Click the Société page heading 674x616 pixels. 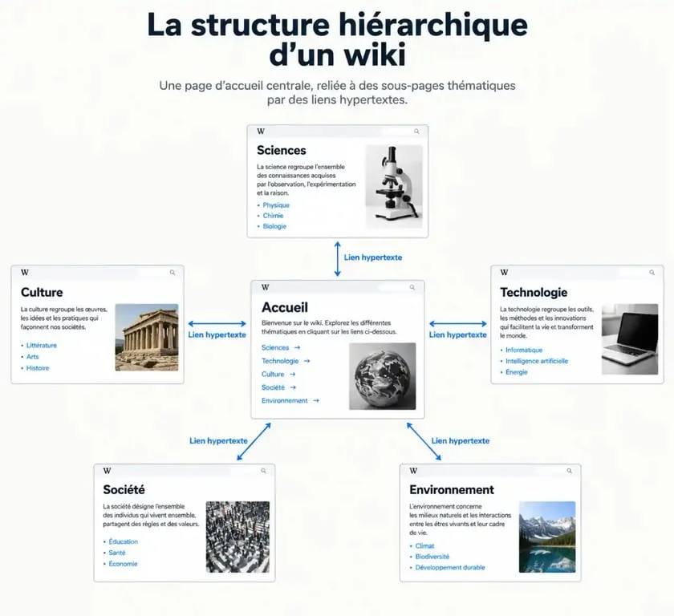point(124,490)
